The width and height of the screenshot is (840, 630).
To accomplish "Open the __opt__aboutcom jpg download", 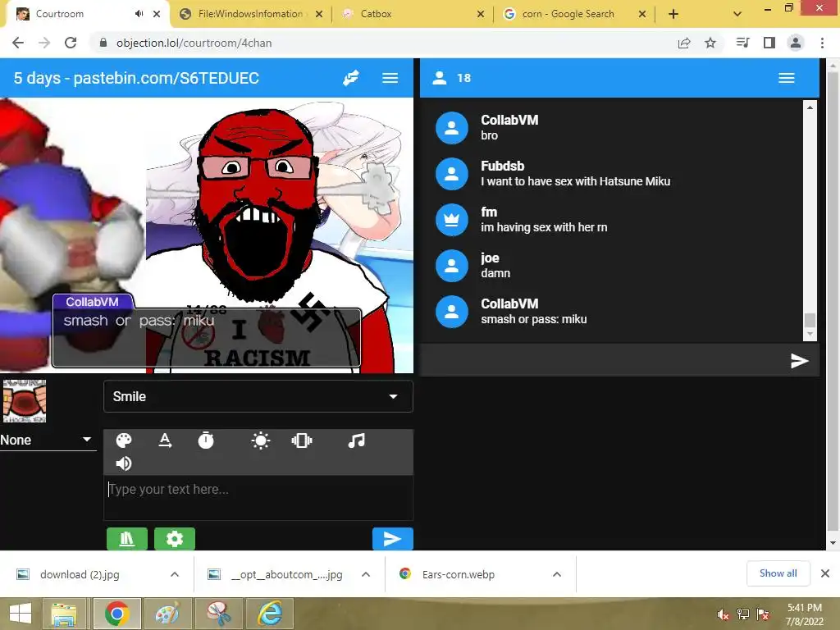I will (x=287, y=574).
